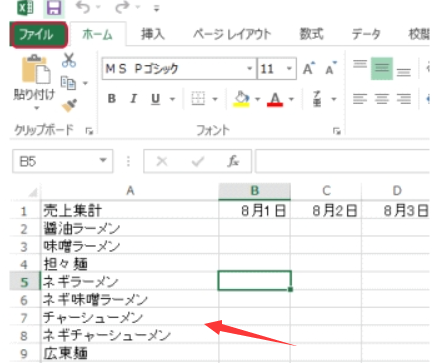Select cell containing ネギ味噌ラーメン
Screen dimensions: 445x363
[x=130, y=300]
